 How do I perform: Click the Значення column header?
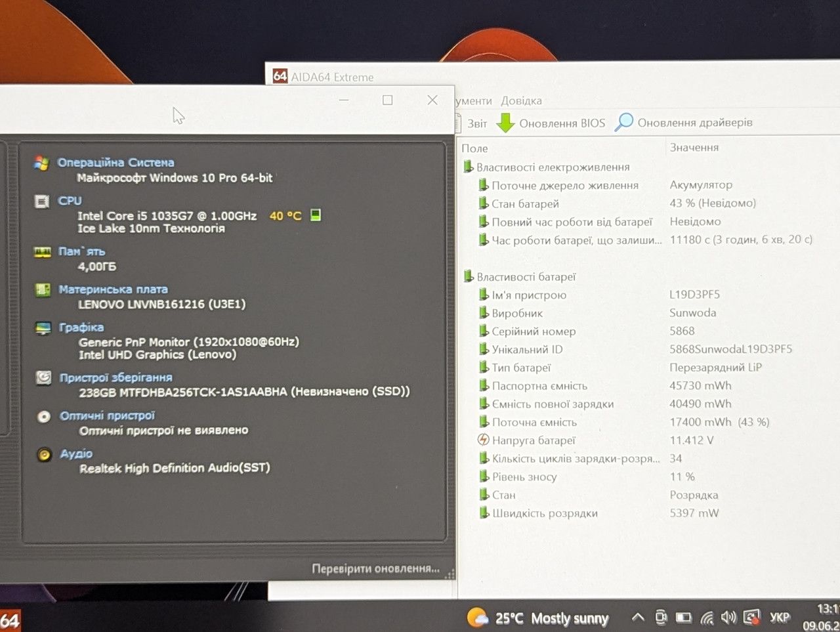pyautogui.click(x=694, y=147)
